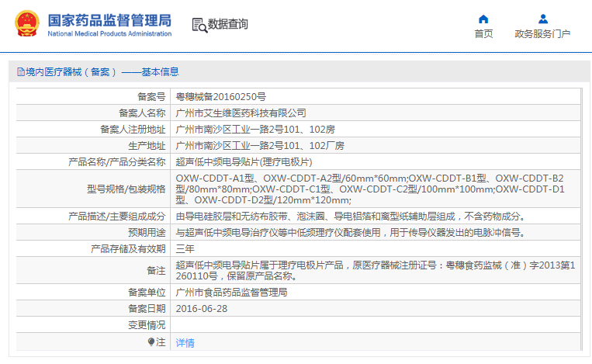
Task: Click the 生产地址 row label
Action: pyautogui.click(x=147, y=146)
